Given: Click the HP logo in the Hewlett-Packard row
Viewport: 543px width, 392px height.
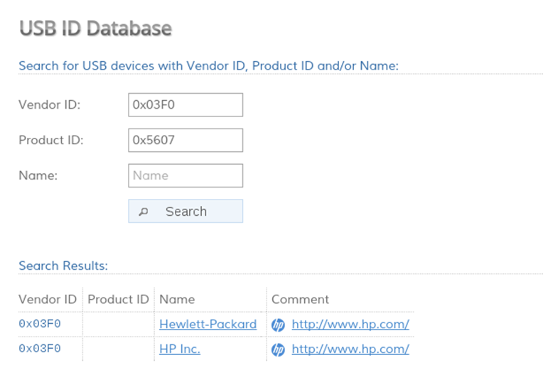Looking at the screenshot, I should pos(278,325).
